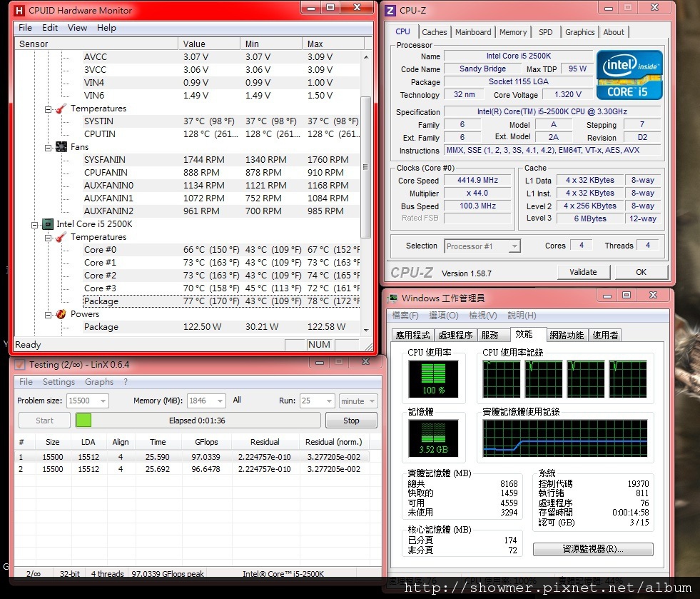This screenshot has height=599, width=700.
Task: Click the Validate button in CPU-Z
Action: [583, 272]
